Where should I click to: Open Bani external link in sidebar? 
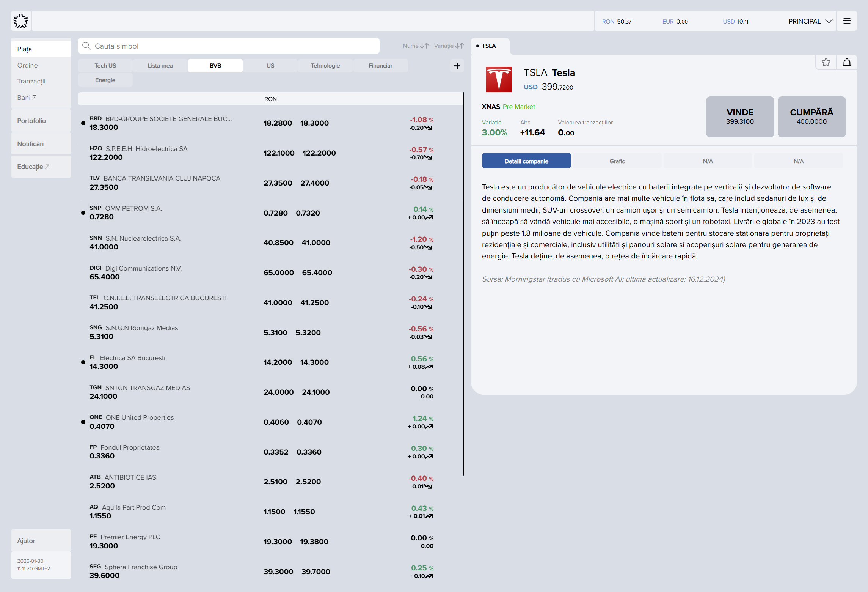coord(27,98)
